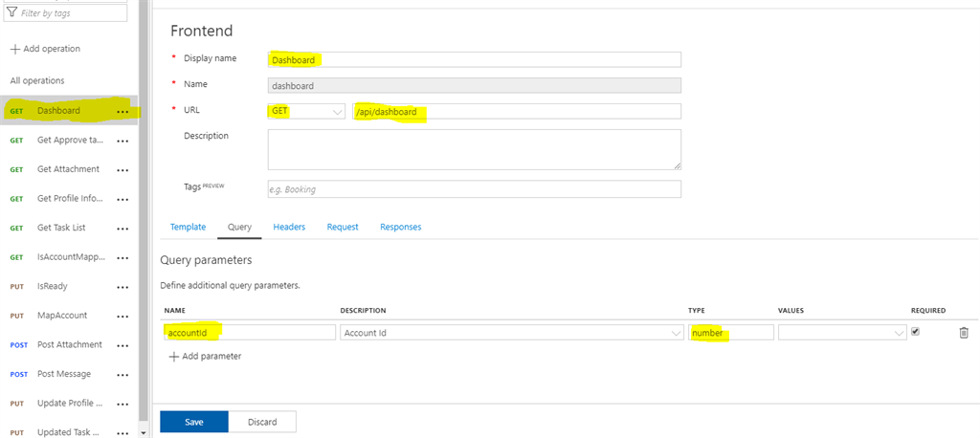
Task: Click the Description text area
Action: tap(474, 149)
